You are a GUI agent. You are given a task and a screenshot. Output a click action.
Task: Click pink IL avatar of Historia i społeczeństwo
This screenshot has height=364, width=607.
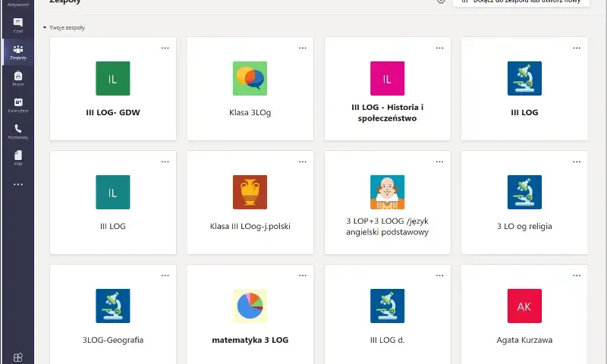tap(387, 78)
